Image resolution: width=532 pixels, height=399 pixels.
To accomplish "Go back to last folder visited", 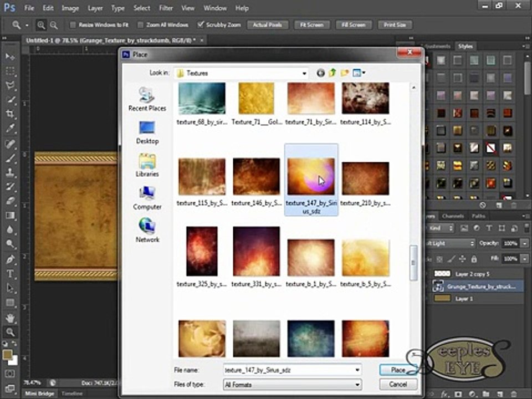I will [320, 73].
